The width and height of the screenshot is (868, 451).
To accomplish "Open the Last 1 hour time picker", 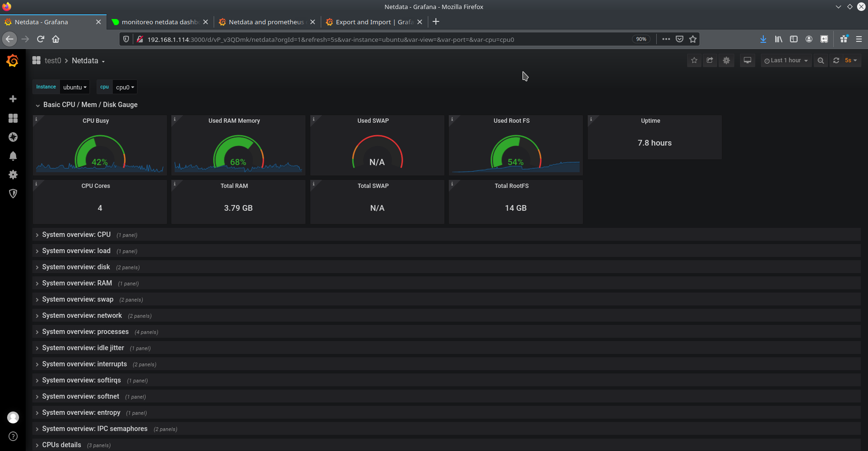I will 786,60.
